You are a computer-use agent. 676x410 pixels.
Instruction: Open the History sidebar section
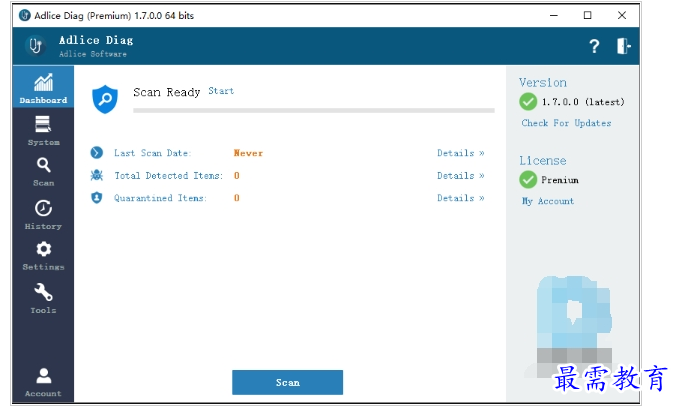point(43,214)
